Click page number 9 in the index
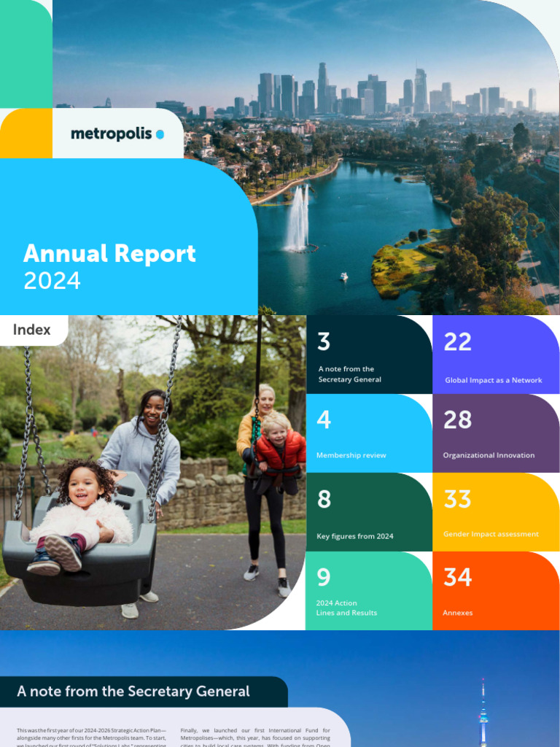The image size is (560, 747). tap(324, 578)
